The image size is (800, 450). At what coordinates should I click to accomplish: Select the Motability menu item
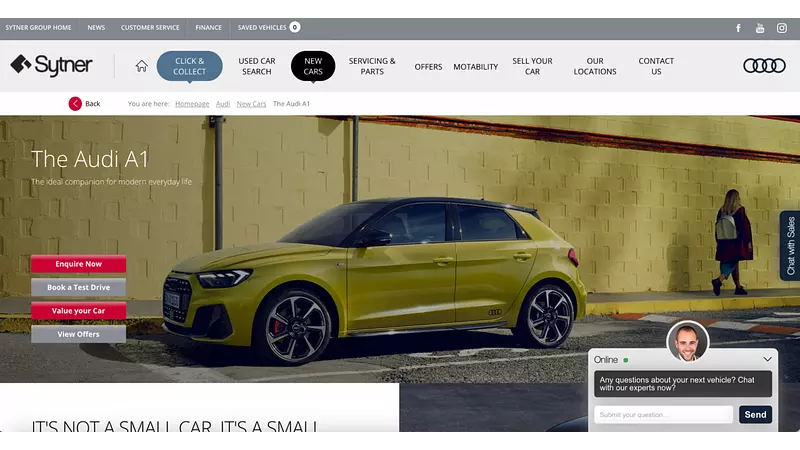point(476,67)
